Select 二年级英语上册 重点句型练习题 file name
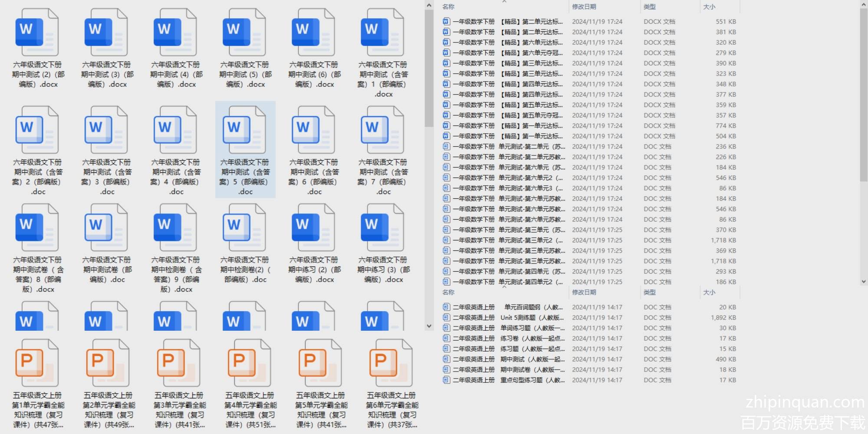Image resolution: width=868 pixels, height=434 pixels. pyautogui.click(x=508, y=380)
